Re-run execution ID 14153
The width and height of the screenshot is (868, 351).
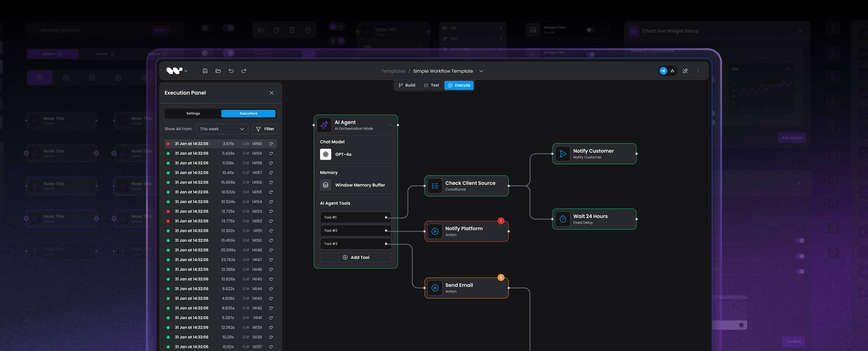point(271,211)
